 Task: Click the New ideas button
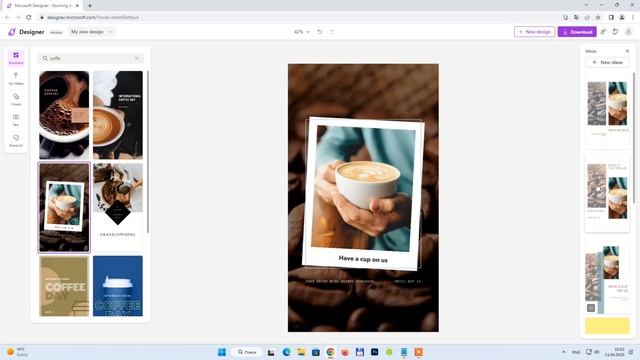(607, 62)
